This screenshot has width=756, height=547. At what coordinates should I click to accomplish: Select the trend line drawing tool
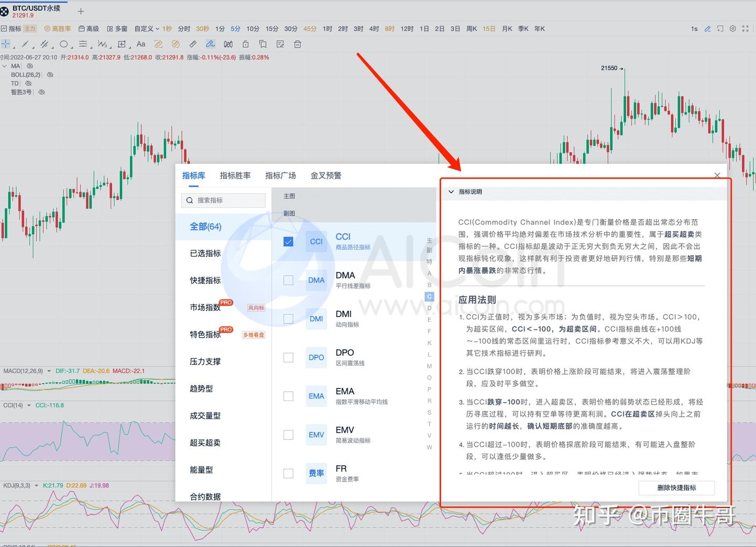(x=25, y=44)
